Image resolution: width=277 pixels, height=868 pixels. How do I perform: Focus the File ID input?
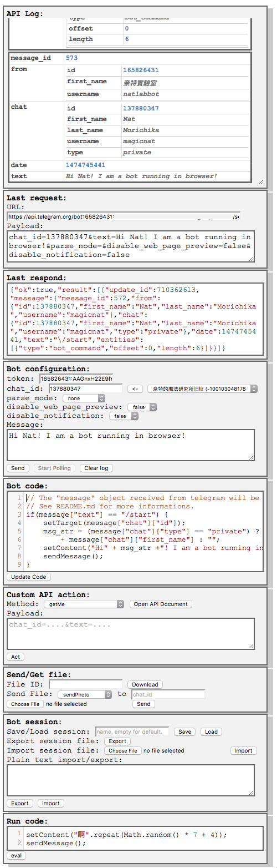pos(86,684)
